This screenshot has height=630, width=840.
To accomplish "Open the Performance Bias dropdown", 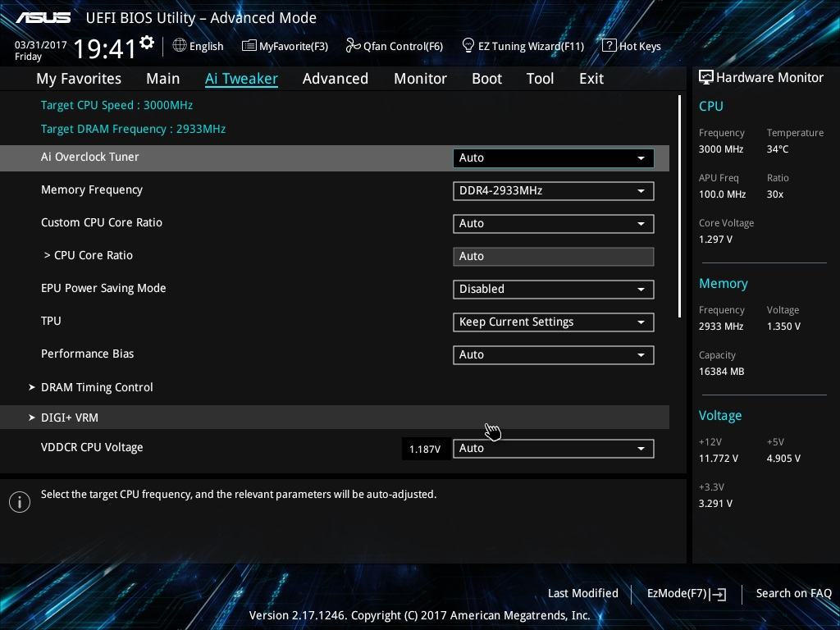I will tap(554, 354).
